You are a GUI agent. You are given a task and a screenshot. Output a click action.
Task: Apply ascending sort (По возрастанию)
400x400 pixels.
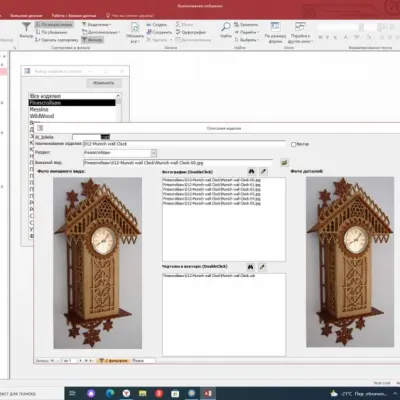tap(54, 25)
